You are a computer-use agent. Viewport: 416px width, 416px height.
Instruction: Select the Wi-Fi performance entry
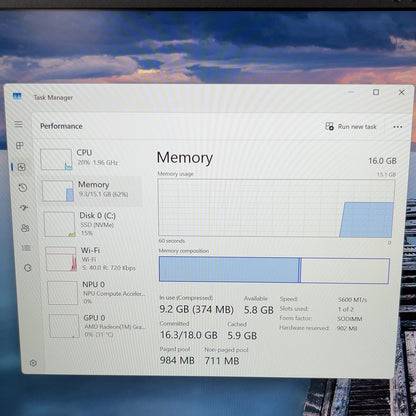point(95,259)
